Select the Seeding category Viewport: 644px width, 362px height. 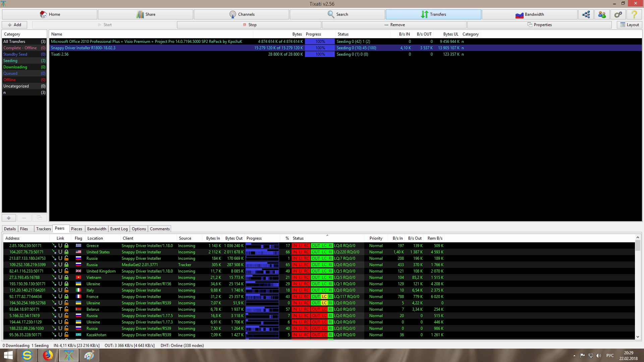click(x=24, y=61)
